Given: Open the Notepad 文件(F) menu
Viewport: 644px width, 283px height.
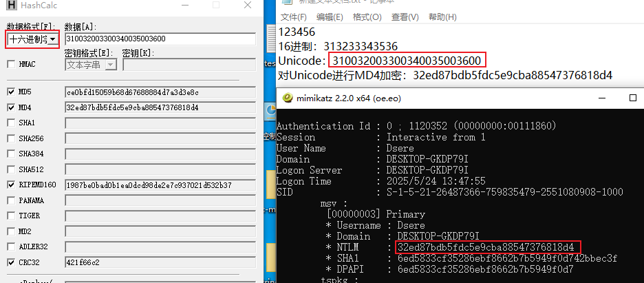Looking at the screenshot, I should [294, 17].
